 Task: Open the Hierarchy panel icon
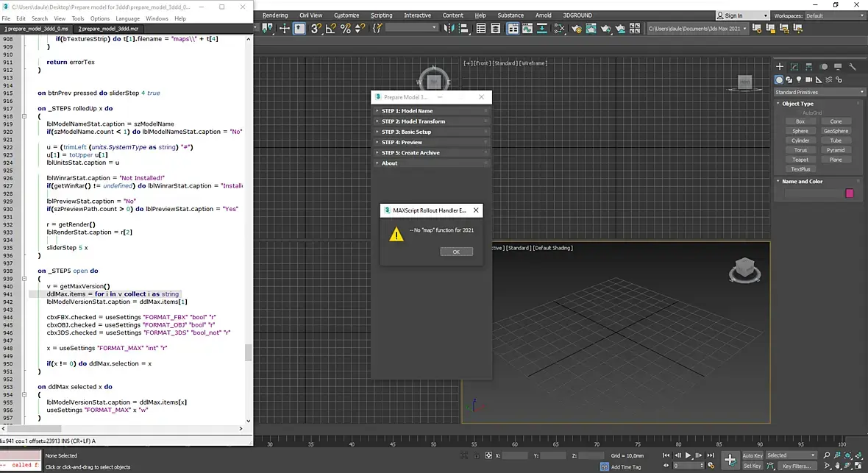(x=809, y=67)
